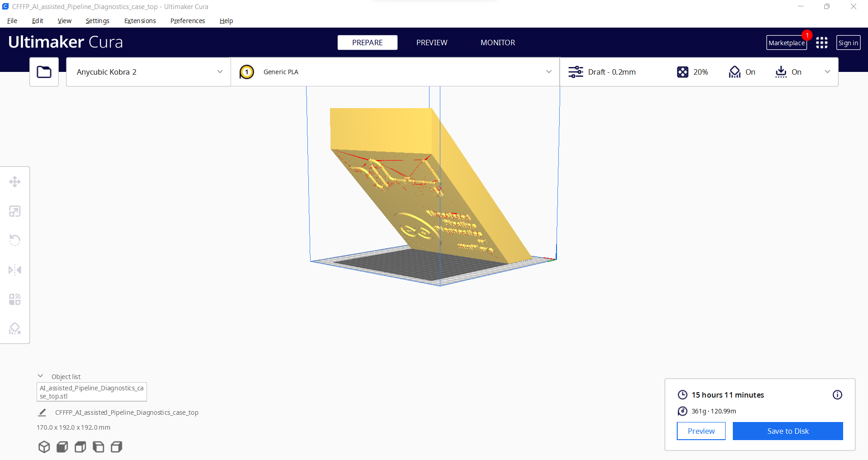
Task: Open the Help menu
Action: pyautogui.click(x=226, y=21)
